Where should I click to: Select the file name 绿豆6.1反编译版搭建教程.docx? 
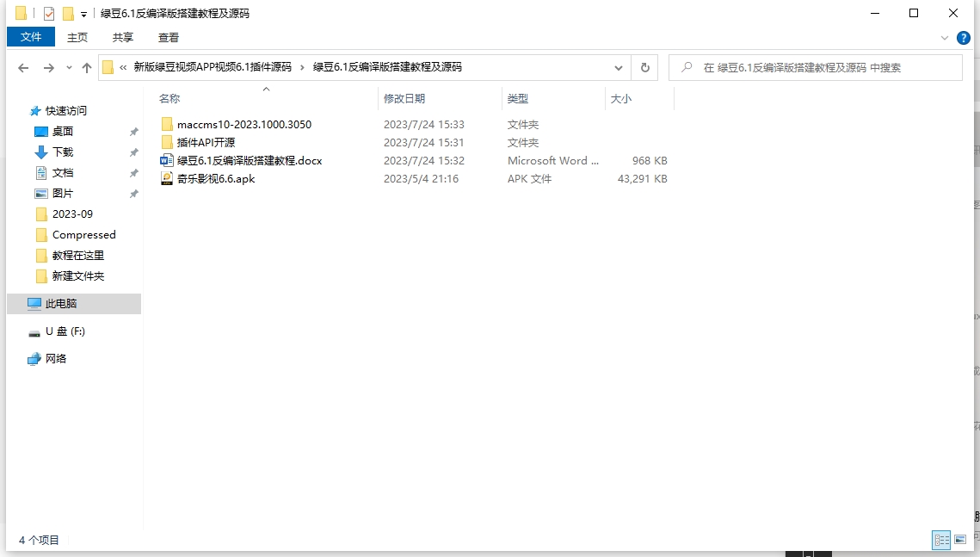point(250,161)
